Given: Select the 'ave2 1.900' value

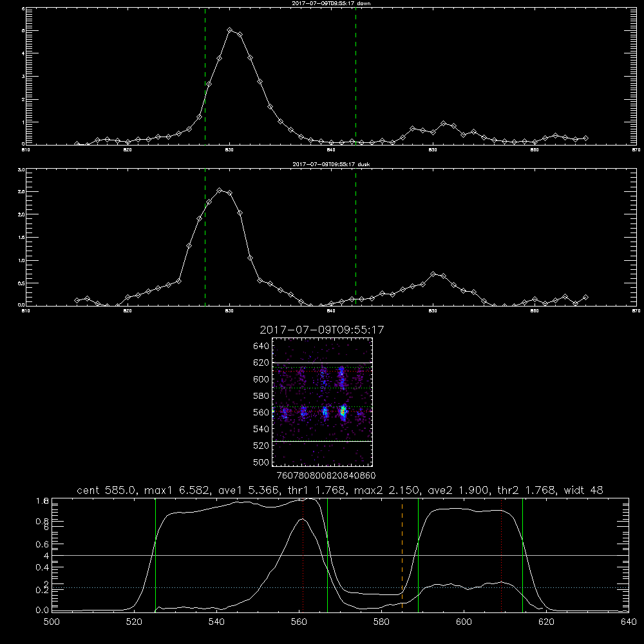Looking at the screenshot, I should click(459, 490).
